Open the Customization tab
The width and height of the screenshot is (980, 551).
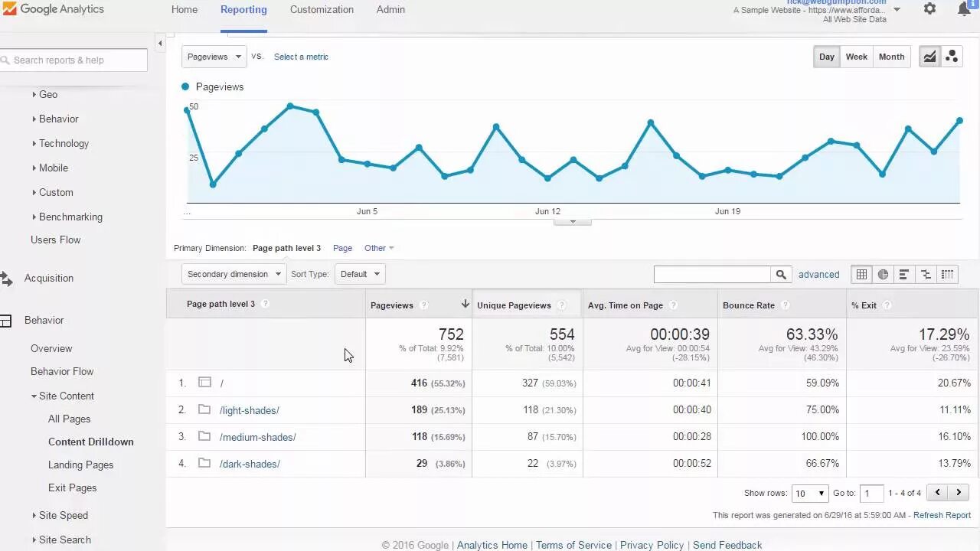pos(322,10)
